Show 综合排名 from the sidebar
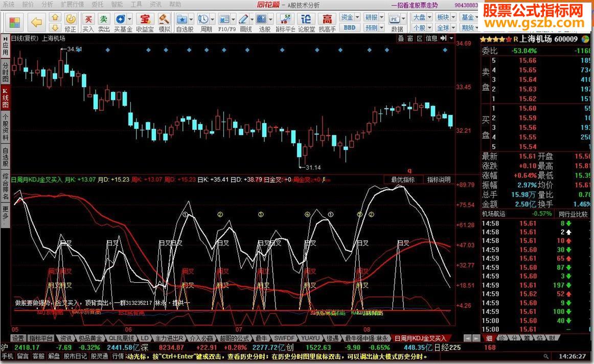Screen dimensions: 594x364 [5, 187]
